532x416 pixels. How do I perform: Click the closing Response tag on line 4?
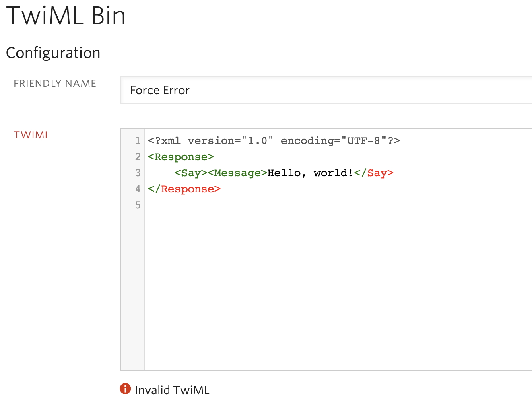click(184, 189)
